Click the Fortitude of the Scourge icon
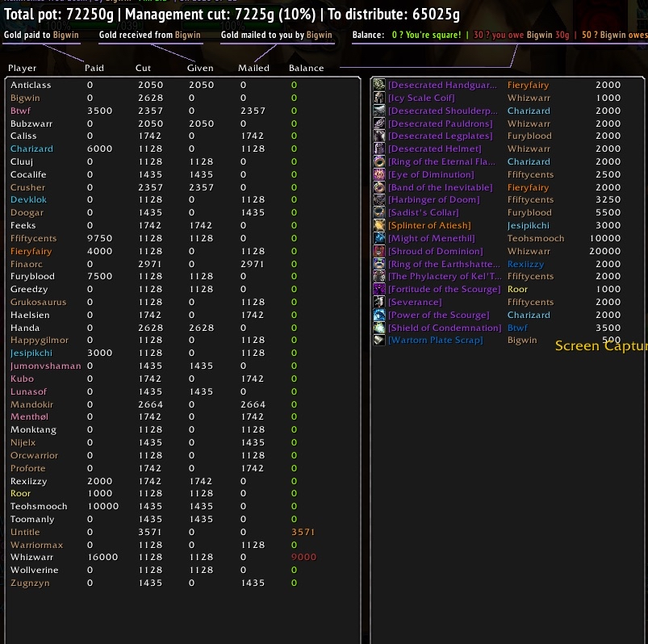Screen dimensions: 648x644 pos(379,289)
